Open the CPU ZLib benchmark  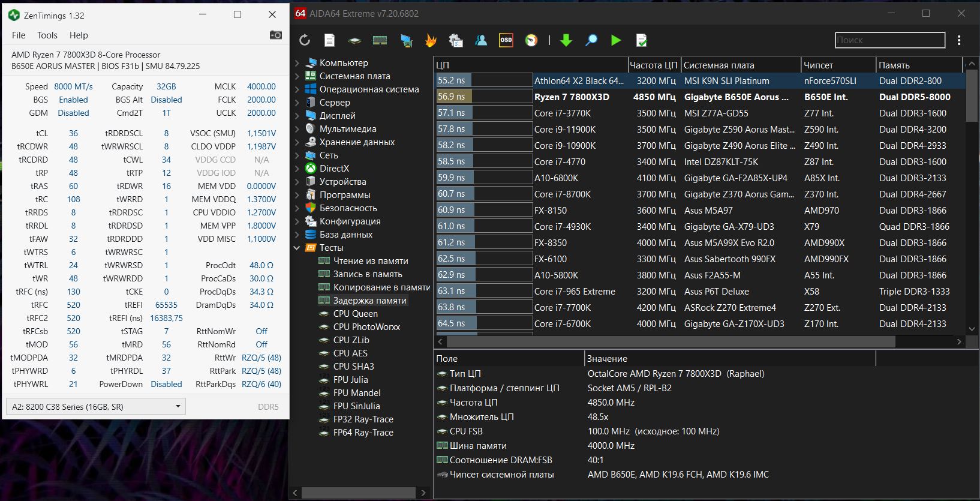tap(351, 340)
